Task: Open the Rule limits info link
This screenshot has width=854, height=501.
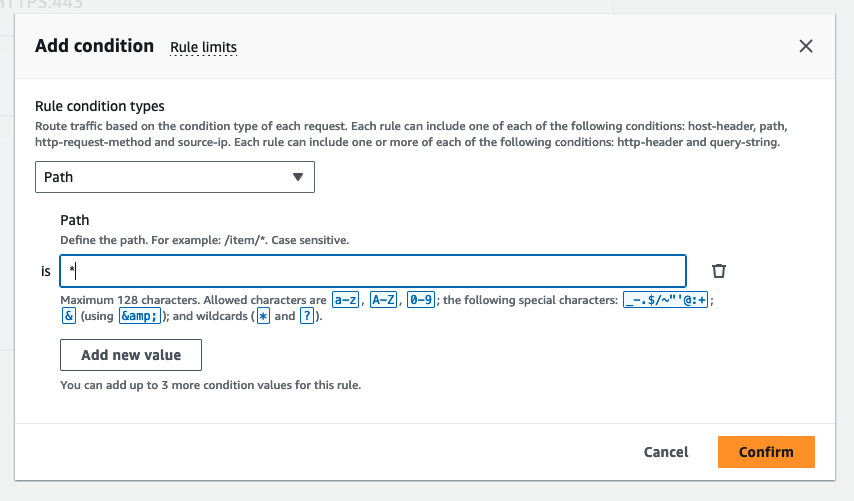Action: pyautogui.click(x=203, y=47)
